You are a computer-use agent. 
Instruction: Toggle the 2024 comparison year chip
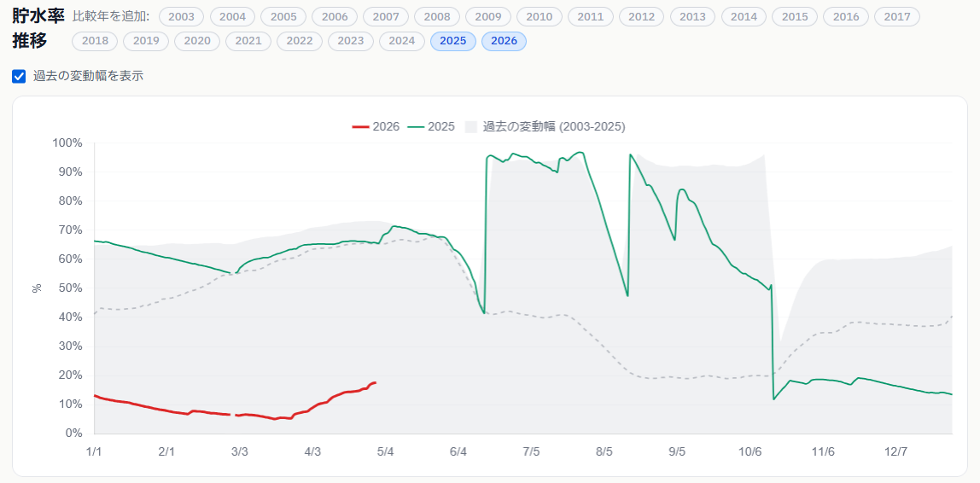401,41
